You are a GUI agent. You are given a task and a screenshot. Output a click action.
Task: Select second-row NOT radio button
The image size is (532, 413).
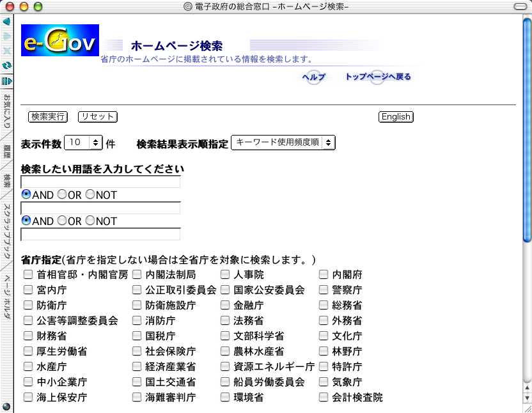[x=90, y=221]
